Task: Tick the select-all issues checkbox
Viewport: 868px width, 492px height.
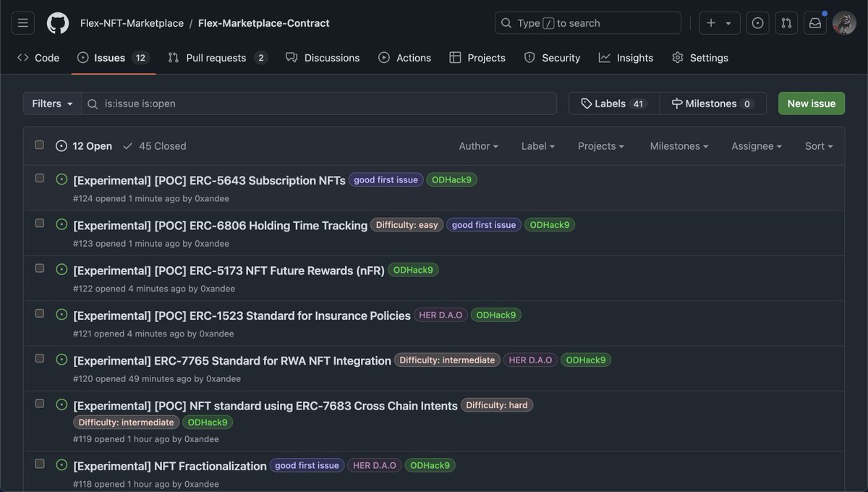Action: pyautogui.click(x=39, y=145)
